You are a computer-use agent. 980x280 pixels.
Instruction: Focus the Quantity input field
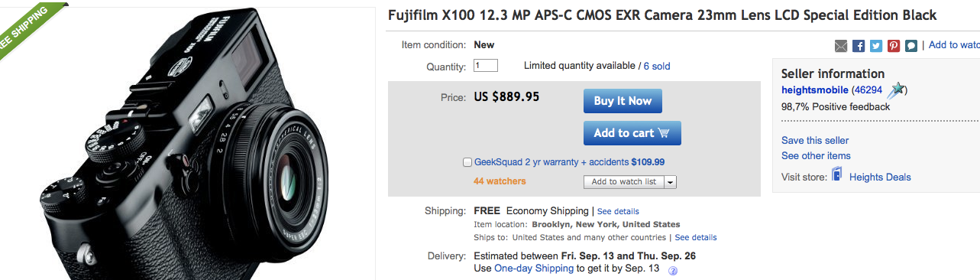click(x=486, y=66)
